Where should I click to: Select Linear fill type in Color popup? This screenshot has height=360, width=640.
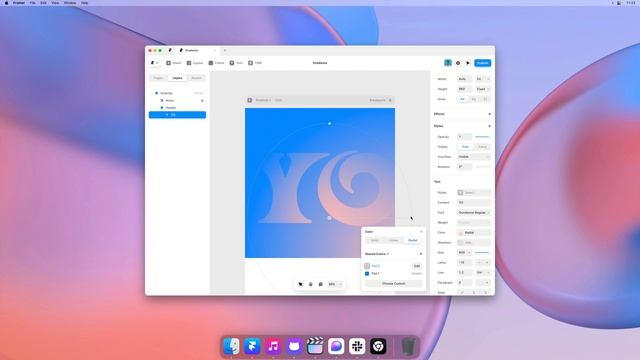coord(394,240)
